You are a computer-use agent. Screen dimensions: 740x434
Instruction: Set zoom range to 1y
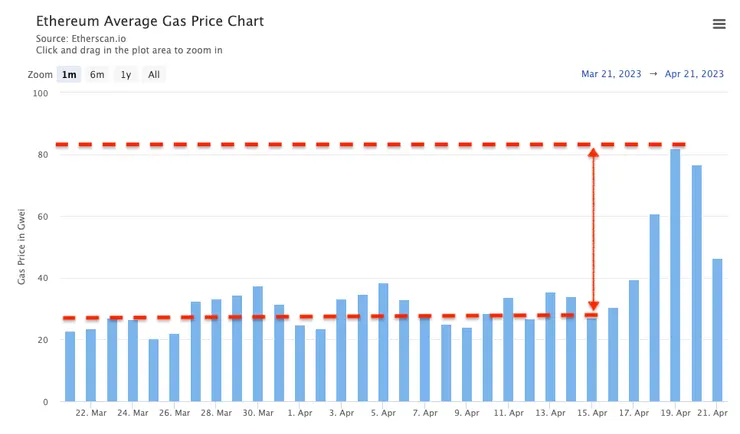tap(125, 74)
